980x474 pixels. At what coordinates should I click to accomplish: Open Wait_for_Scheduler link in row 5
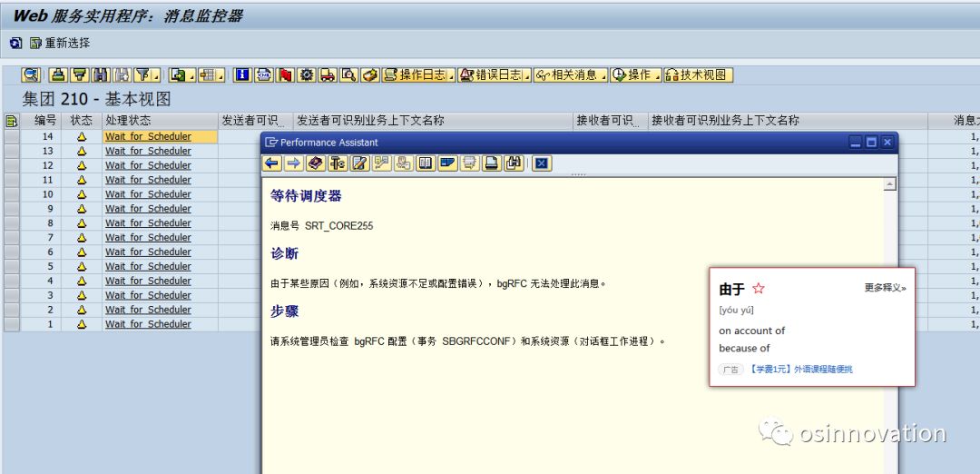tap(148, 266)
